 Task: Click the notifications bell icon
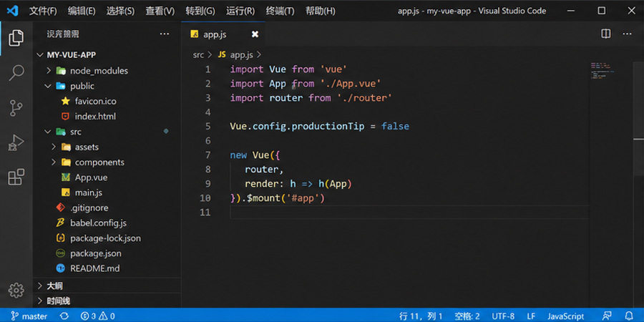tap(629, 316)
